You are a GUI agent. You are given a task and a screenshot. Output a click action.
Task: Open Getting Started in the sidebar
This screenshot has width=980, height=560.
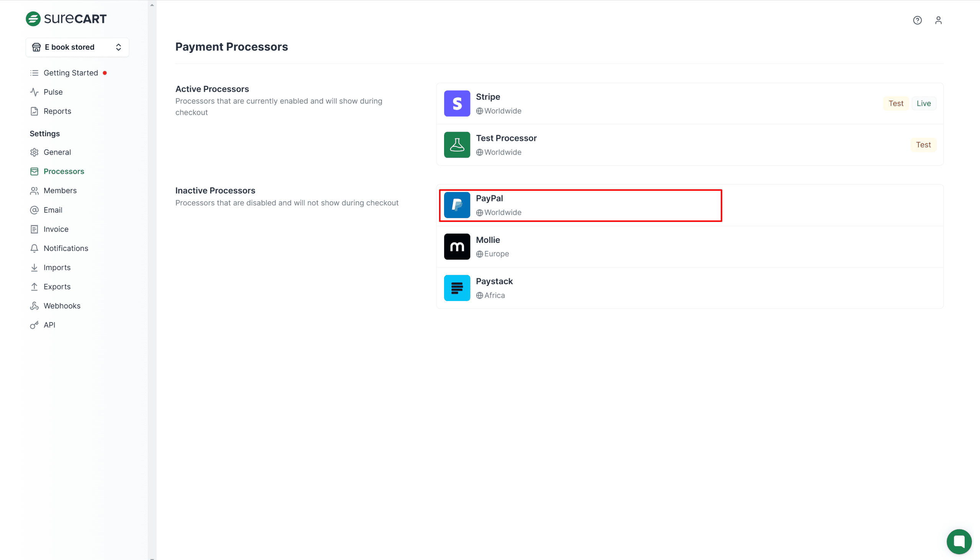point(70,73)
